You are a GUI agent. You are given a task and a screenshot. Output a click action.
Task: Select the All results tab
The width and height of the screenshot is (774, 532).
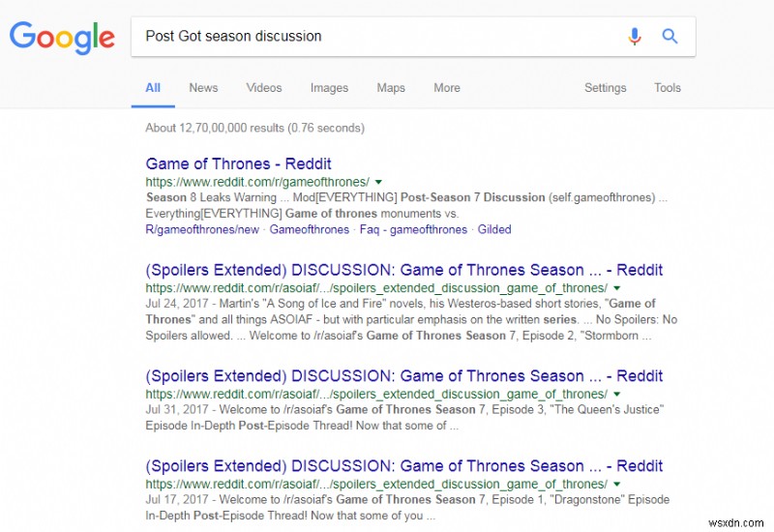click(153, 88)
